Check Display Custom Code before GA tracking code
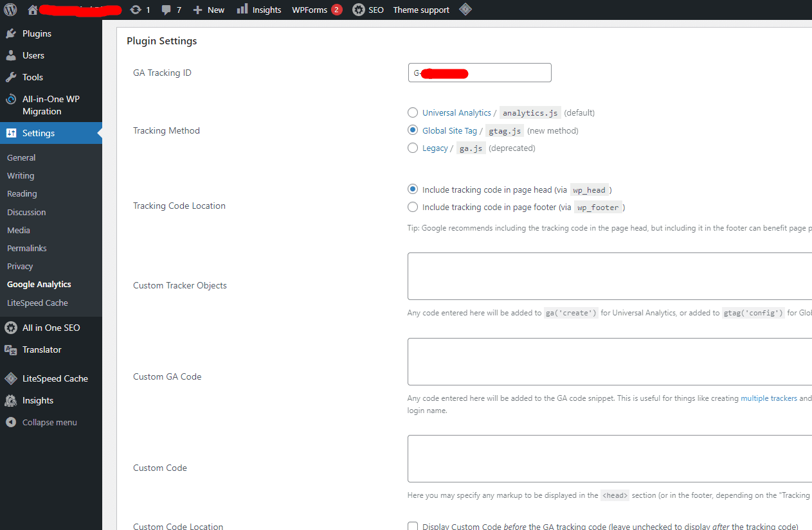 [413, 526]
